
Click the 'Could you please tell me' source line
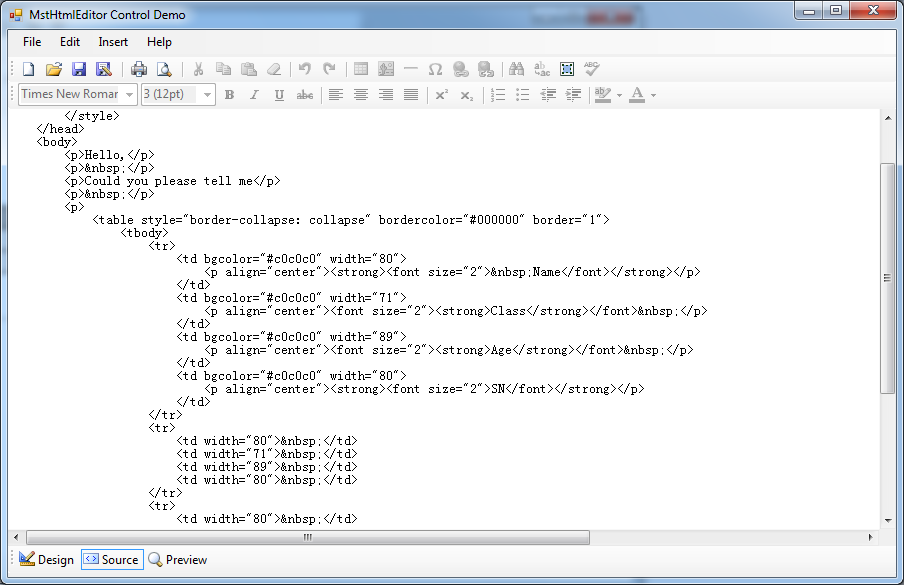[x=172, y=181]
